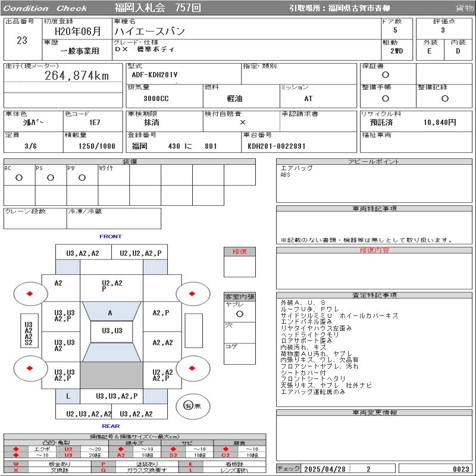This screenshot has width=476, height=476.
Task: Click the circle mark under 整備記録
Action: coord(444,98)
